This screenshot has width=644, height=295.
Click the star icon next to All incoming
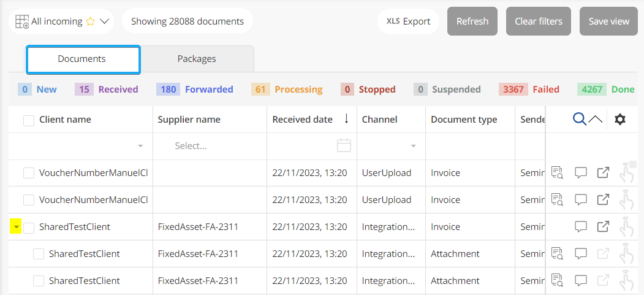(91, 21)
